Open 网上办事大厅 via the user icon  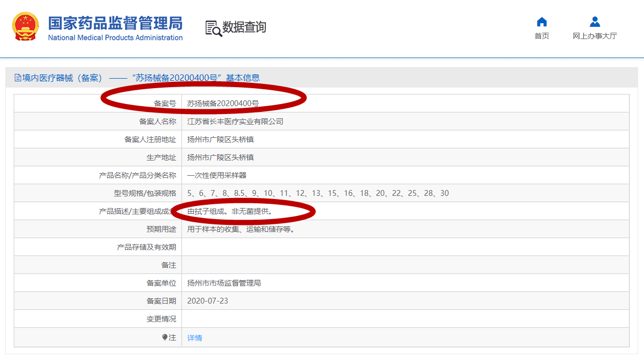595,22
